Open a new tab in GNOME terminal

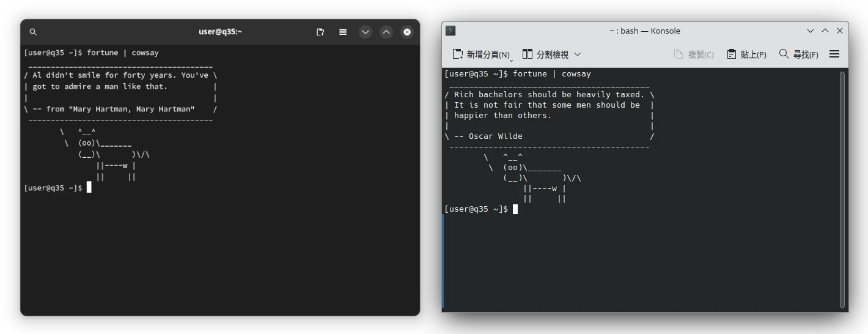coord(320,32)
